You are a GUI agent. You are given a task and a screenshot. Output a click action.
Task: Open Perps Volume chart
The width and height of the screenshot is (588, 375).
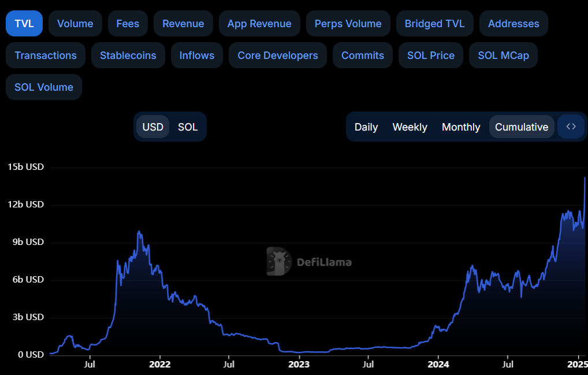(348, 23)
